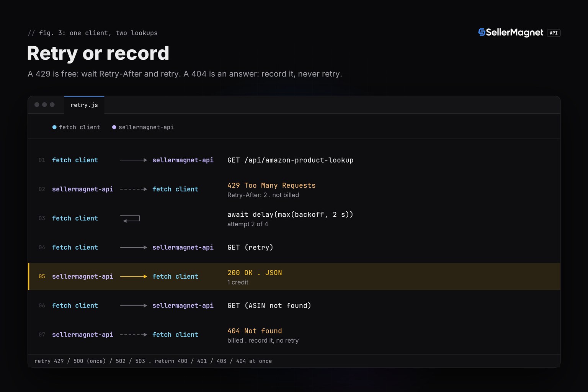Click 'GET (retry)' text
Image resolution: width=588 pixels, height=392 pixels.
(250, 247)
